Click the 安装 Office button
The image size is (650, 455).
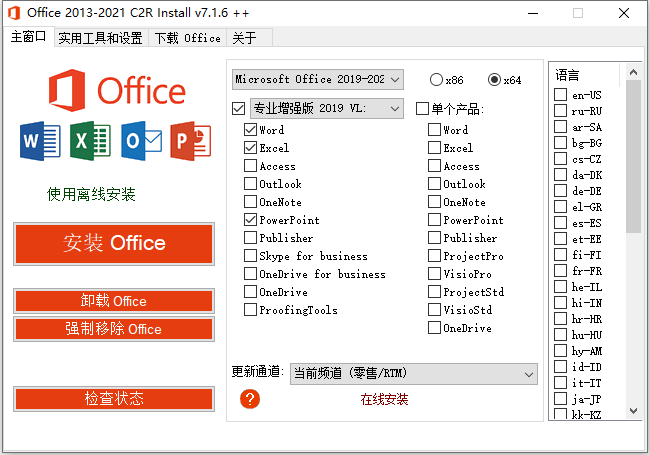click(x=114, y=243)
